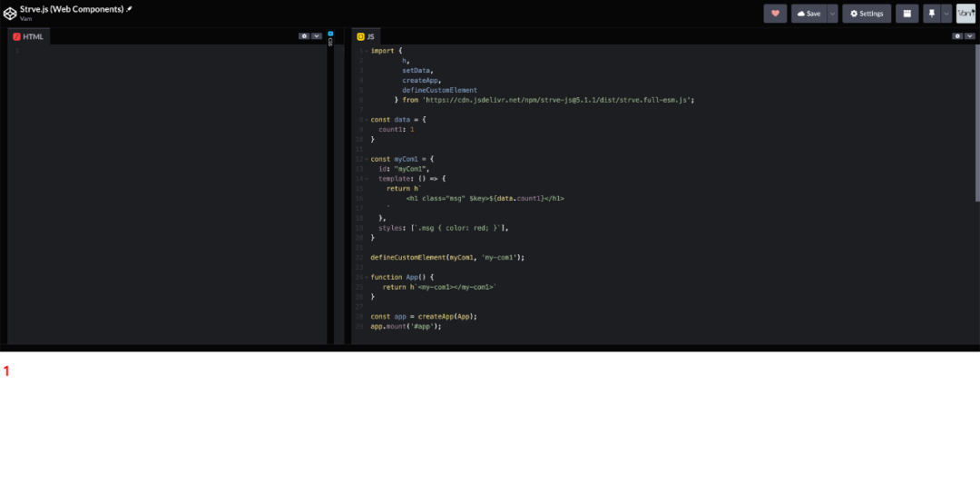Open the dropdown next to the pin button
The image size is (980, 493).
[x=946, y=14]
